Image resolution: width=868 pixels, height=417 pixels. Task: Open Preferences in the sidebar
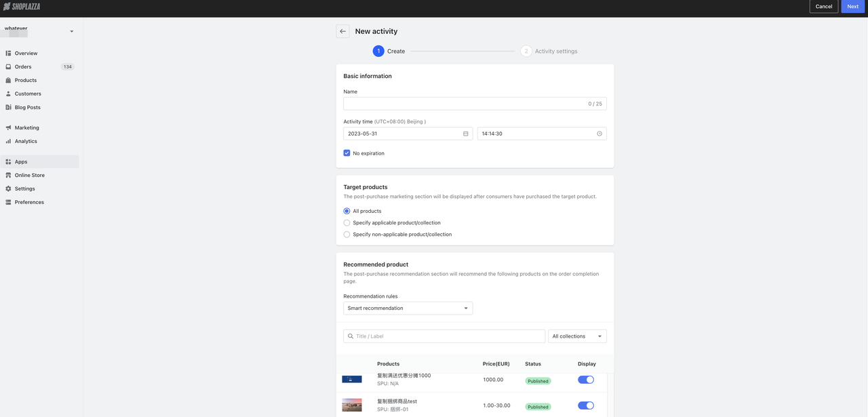[x=41, y=202]
